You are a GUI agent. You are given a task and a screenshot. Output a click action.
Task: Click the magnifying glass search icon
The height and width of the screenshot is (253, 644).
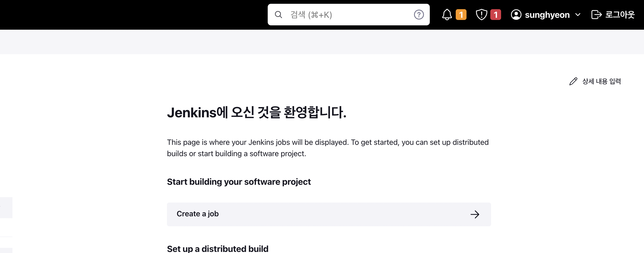point(278,15)
